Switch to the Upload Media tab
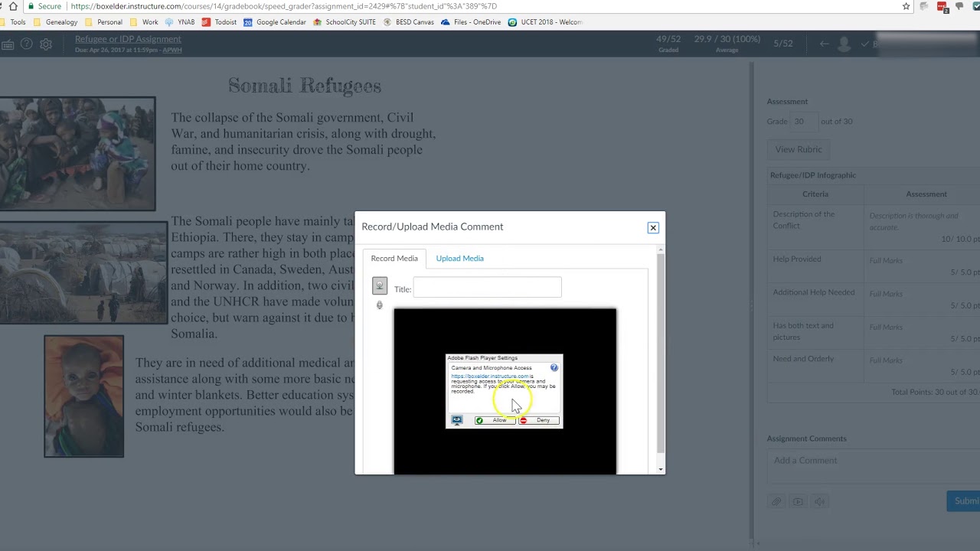This screenshot has width=980, height=551. point(459,259)
